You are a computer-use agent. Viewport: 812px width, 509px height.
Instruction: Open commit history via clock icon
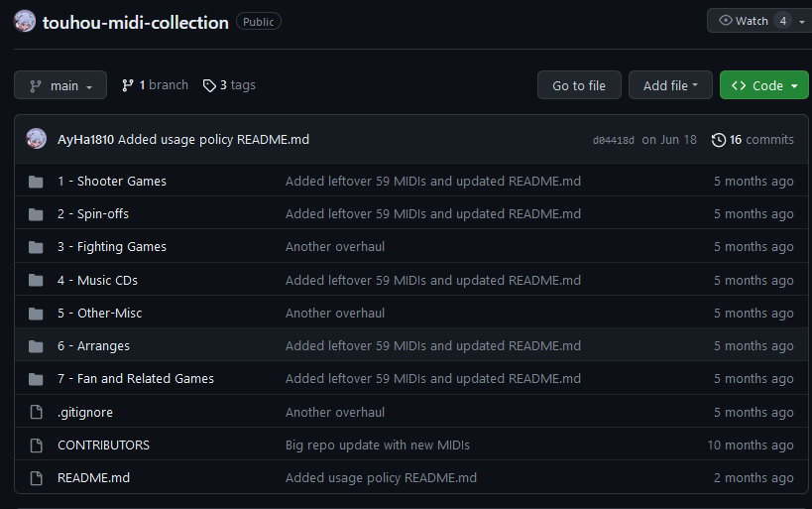[x=719, y=140]
